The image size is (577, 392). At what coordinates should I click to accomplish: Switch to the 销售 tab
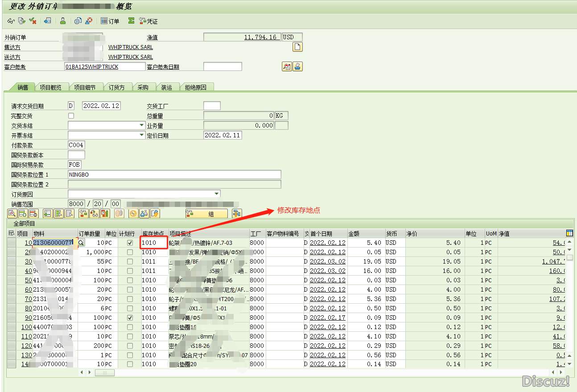pos(23,87)
